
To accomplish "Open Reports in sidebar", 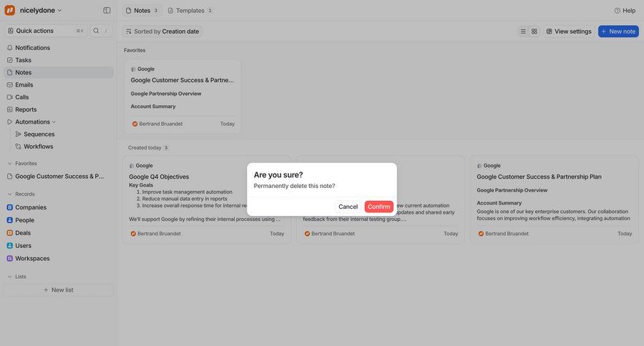I will (x=59, y=109).
